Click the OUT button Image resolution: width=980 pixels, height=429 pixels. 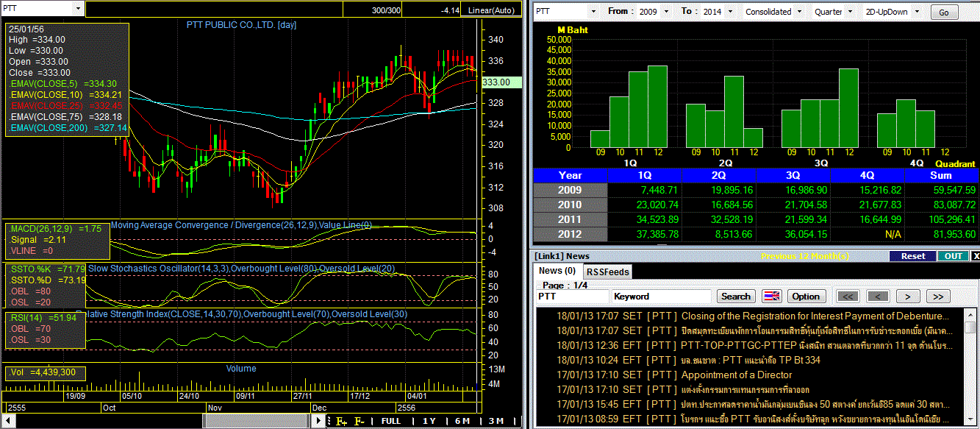(x=953, y=256)
